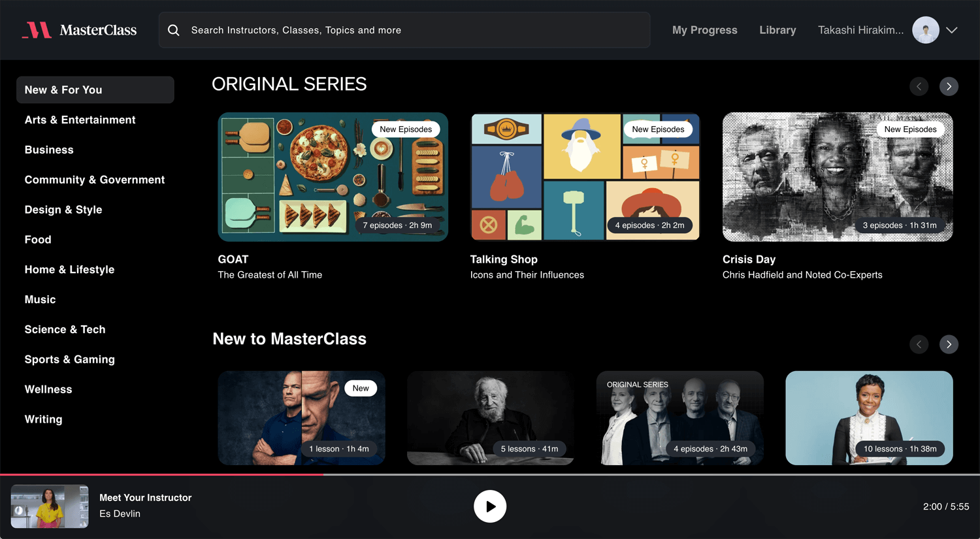
Task: Select New & For You category
Action: click(x=95, y=90)
